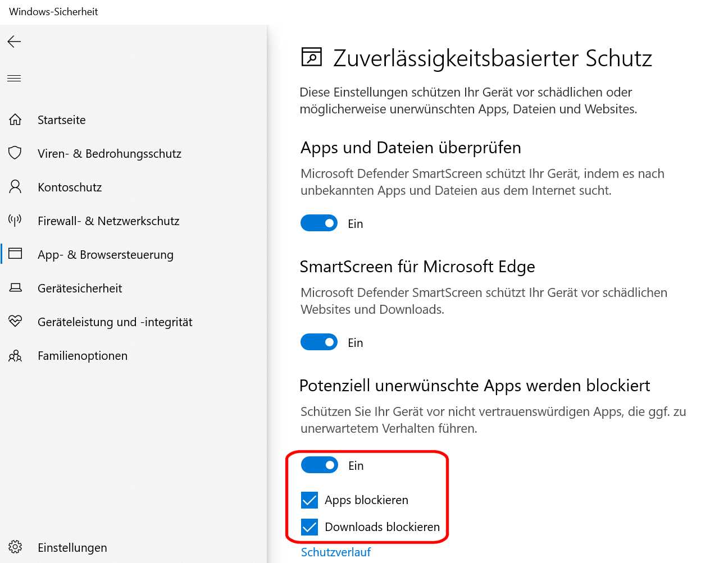Screen dimensions: 728x563
Task: Open Viren- & Bedrohungsschutz via shield icon
Action: click(15, 153)
